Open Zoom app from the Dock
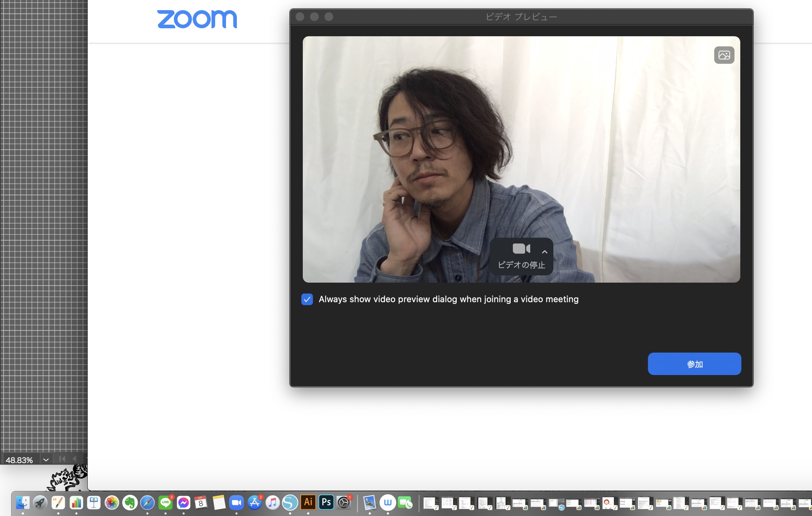This screenshot has width=812, height=516. coord(237,503)
